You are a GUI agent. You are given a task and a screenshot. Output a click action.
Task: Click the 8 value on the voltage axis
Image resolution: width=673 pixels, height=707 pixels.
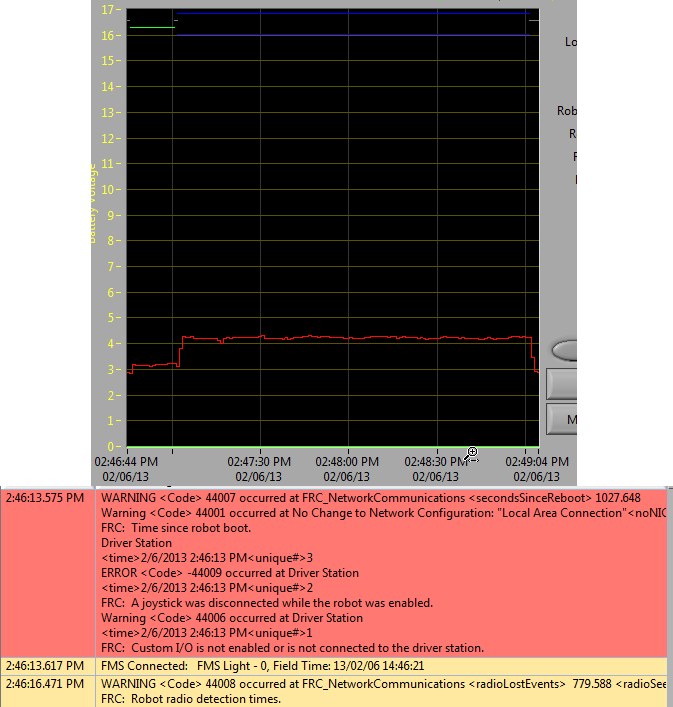point(111,241)
